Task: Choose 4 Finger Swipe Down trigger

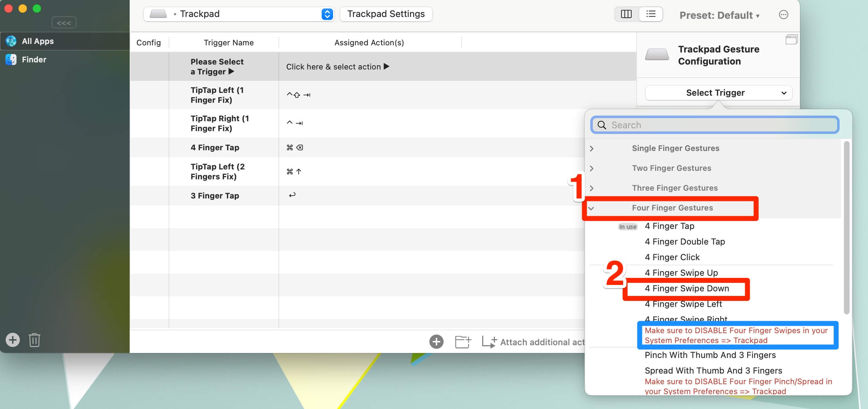Action: [687, 288]
